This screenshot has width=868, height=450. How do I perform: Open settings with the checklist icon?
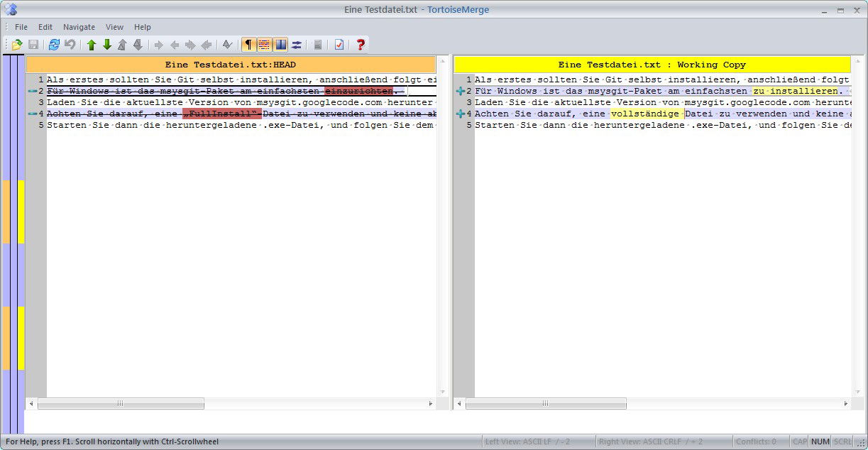(x=339, y=45)
